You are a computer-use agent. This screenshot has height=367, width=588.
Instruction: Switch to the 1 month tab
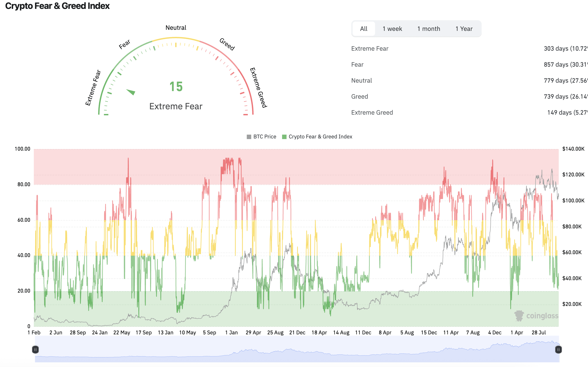[x=428, y=29]
